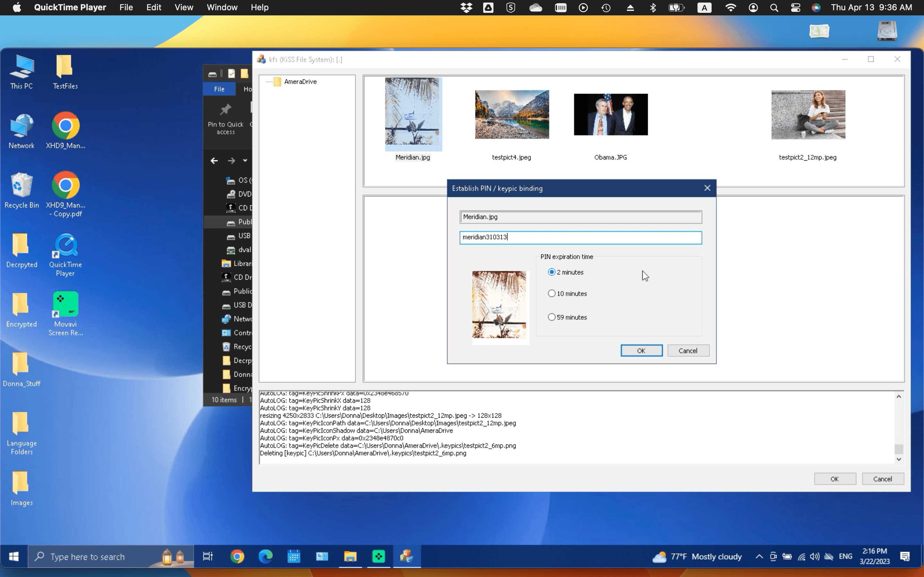Show hidden system tray icons chevron

[759, 556]
